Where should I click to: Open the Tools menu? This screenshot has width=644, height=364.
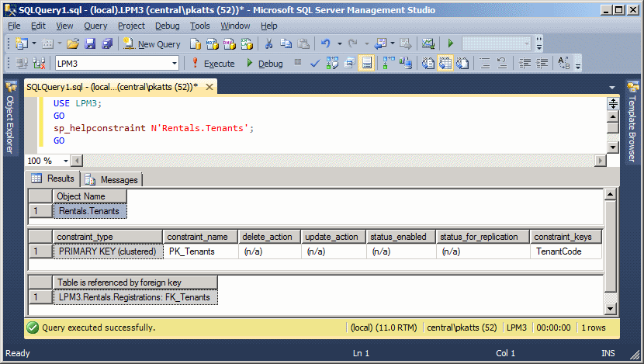(199, 26)
